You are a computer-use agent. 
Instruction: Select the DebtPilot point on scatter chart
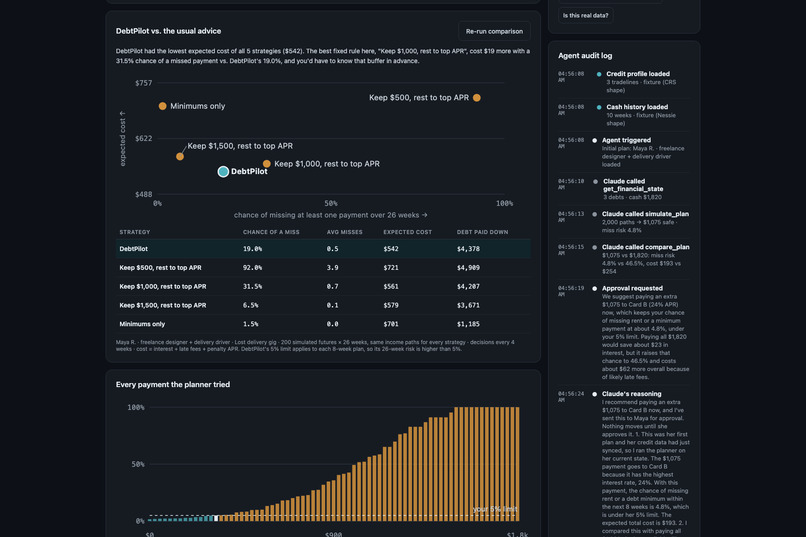click(x=223, y=172)
